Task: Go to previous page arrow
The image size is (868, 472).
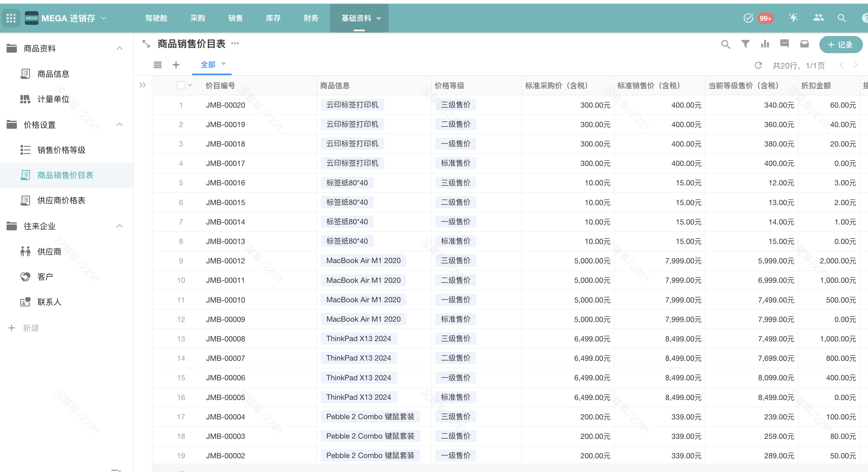Action: pyautogui.click(x=841, y=65)
